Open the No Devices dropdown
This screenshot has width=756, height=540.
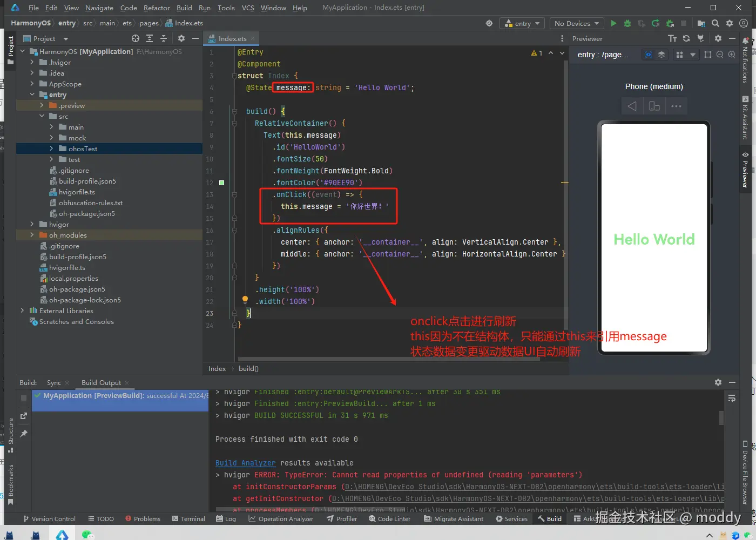pyautogui.click(x=576, y=23)
